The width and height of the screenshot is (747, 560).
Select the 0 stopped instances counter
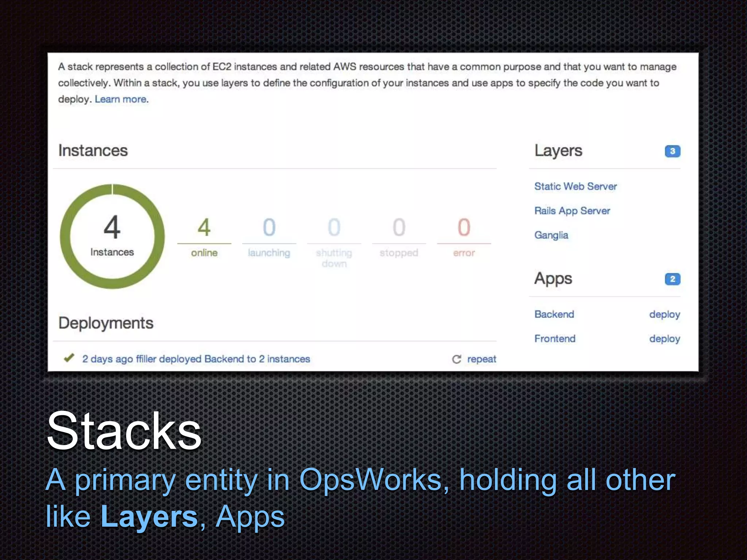point(399,237)
